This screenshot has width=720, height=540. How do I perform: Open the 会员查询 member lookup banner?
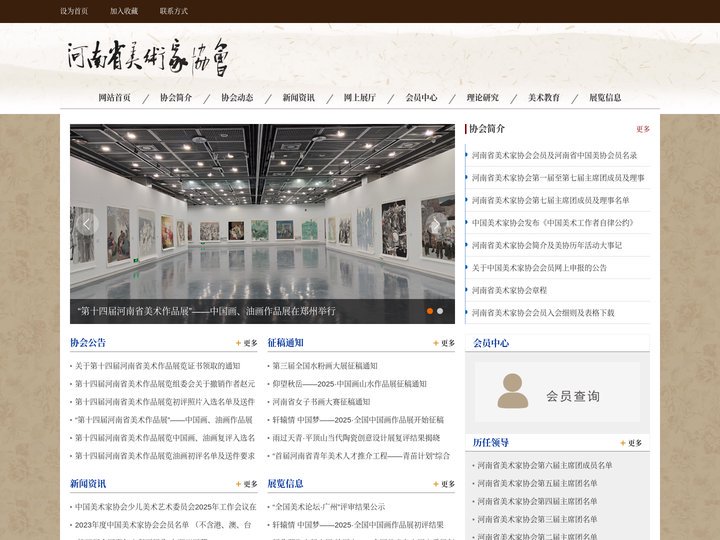click(557, 392)
